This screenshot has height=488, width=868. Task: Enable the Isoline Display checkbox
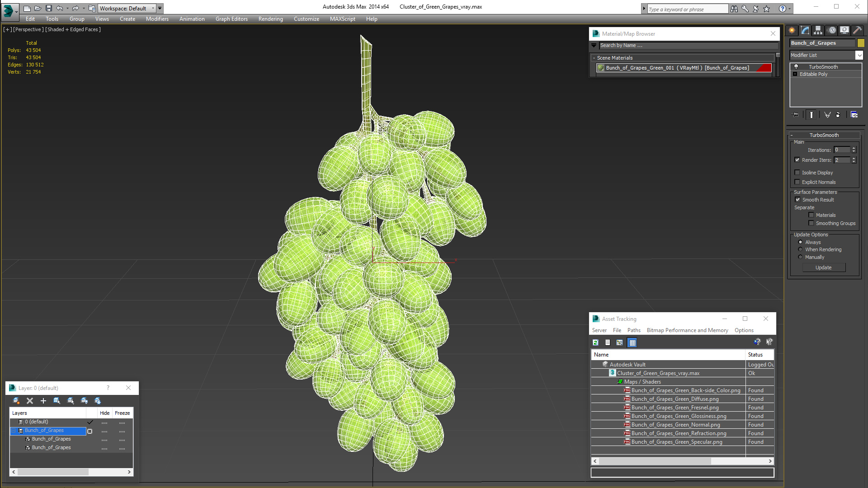tap(797, 173)
